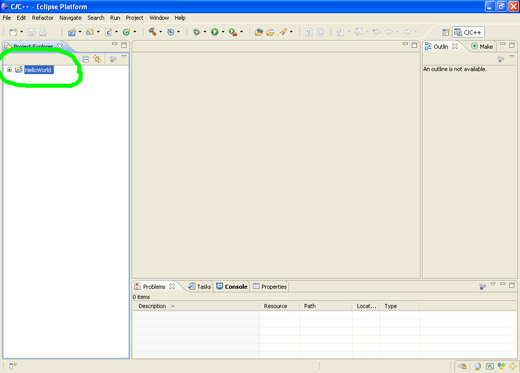The image size is (520, 373).
Task: Click the New Source Folder icon
Action: [x=90, y=32]
